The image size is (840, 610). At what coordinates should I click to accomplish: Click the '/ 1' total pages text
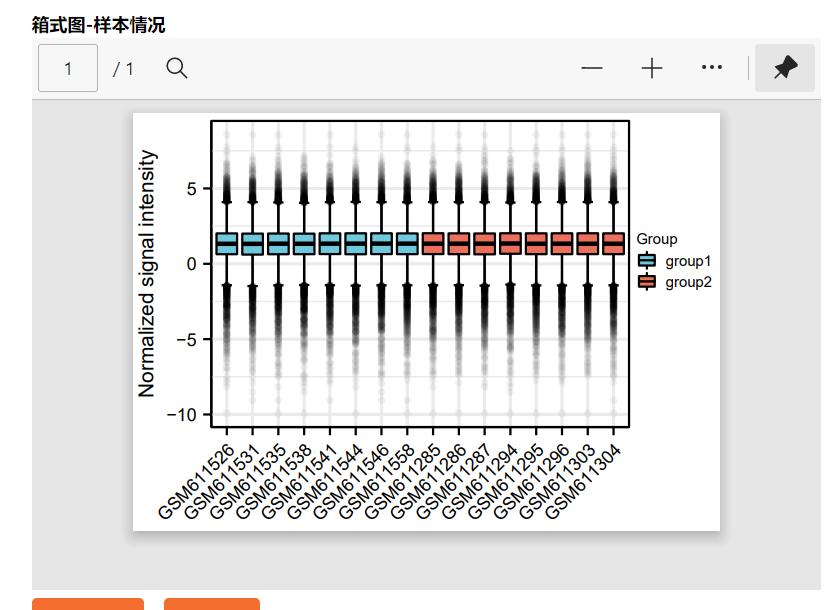pyautogui.click(x=123, y=69)
